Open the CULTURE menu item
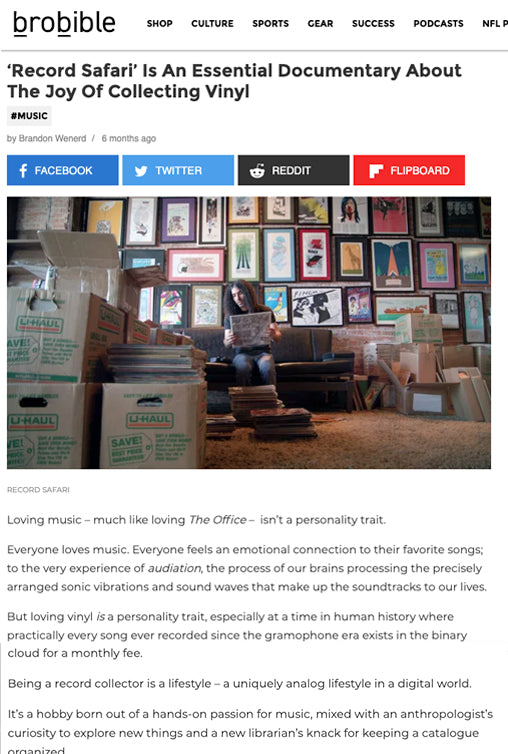508x754 pixels. pyautogui.click(x=212, y=24)
